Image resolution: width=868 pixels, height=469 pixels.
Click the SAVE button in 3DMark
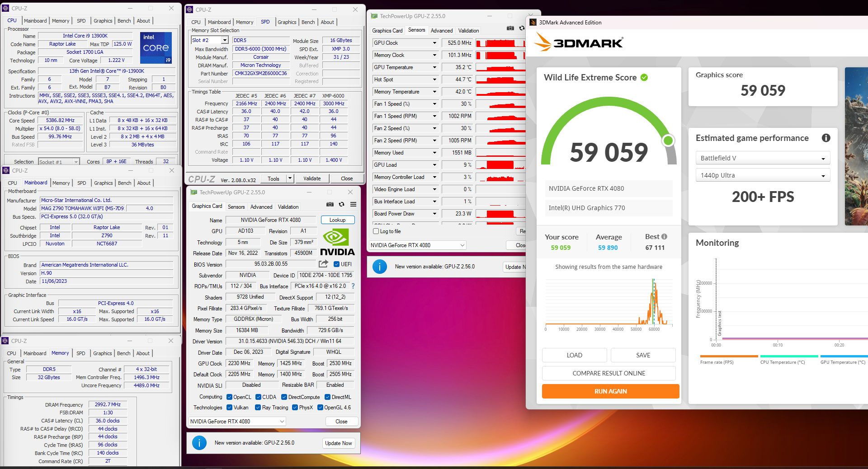click(x=643, y=355)
